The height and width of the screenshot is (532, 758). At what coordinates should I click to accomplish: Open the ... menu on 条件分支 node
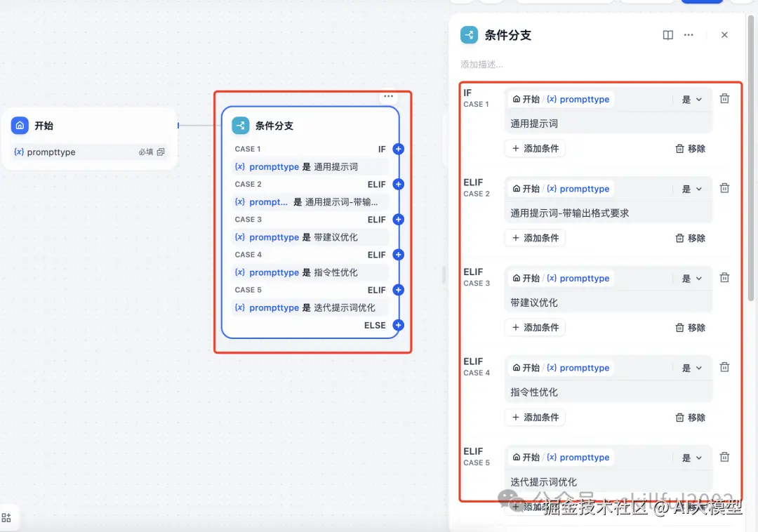pos(389,96)
